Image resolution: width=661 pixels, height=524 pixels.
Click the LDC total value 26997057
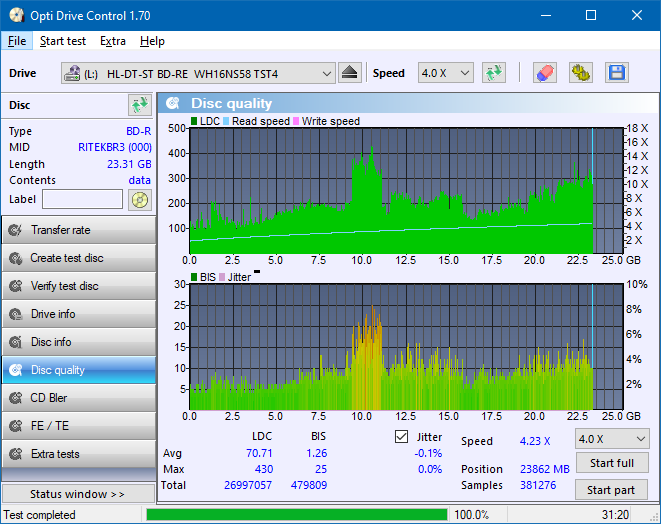click(x=248, y=485)
